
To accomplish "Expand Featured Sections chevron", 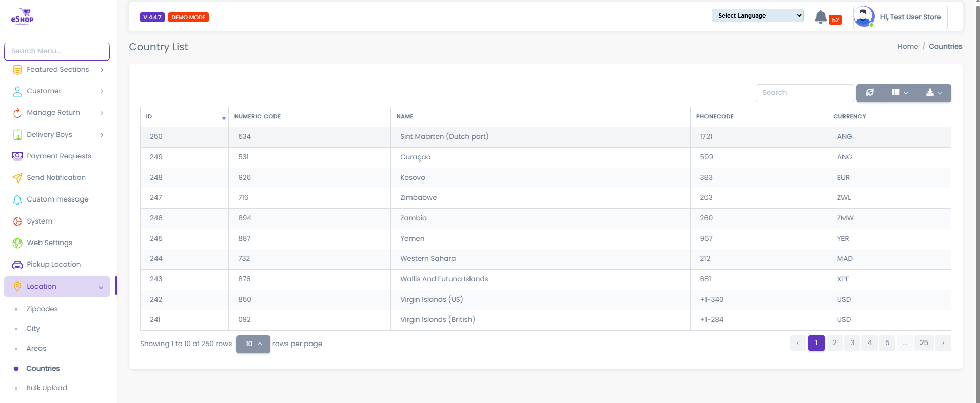I will (x=102, y=70).
